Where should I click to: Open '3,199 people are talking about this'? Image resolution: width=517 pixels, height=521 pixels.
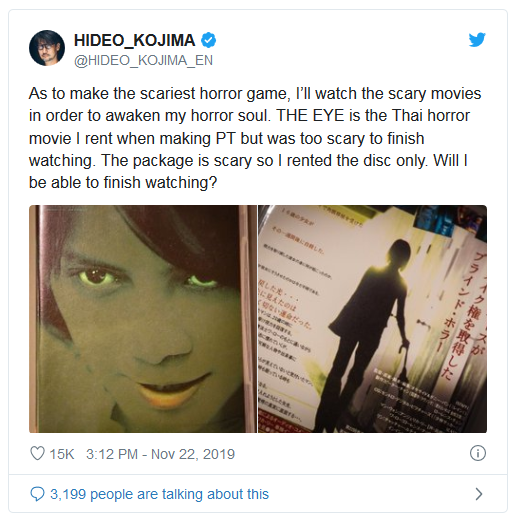[159, 494]
